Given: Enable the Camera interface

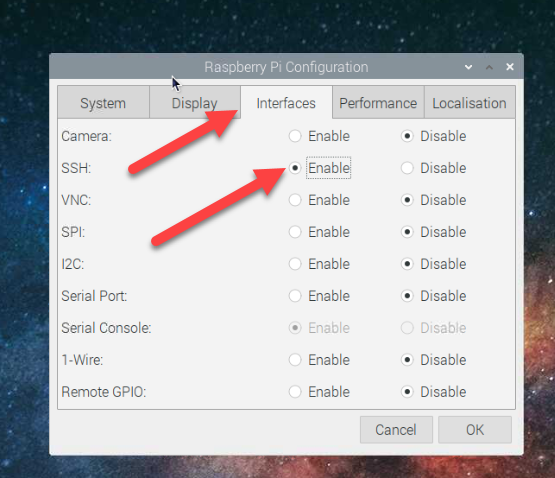Looking at the screenshot, I should pyautogui.click(x=295, y=136).
